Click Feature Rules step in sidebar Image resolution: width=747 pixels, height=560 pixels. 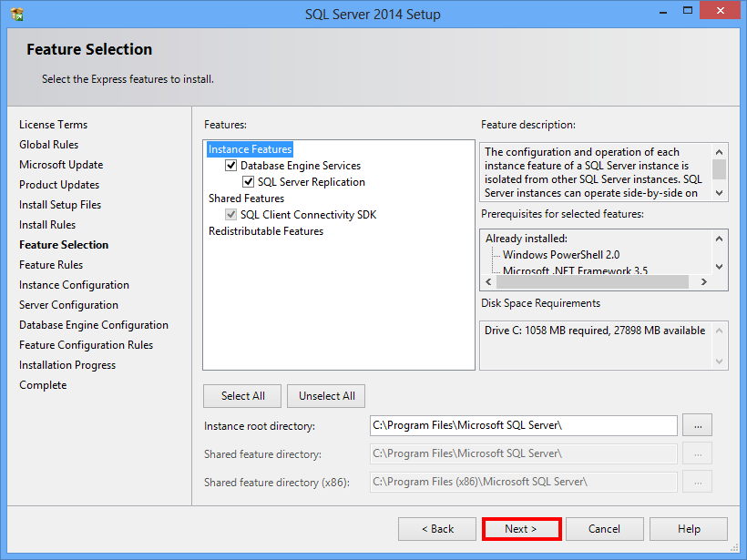click(51, 265)
